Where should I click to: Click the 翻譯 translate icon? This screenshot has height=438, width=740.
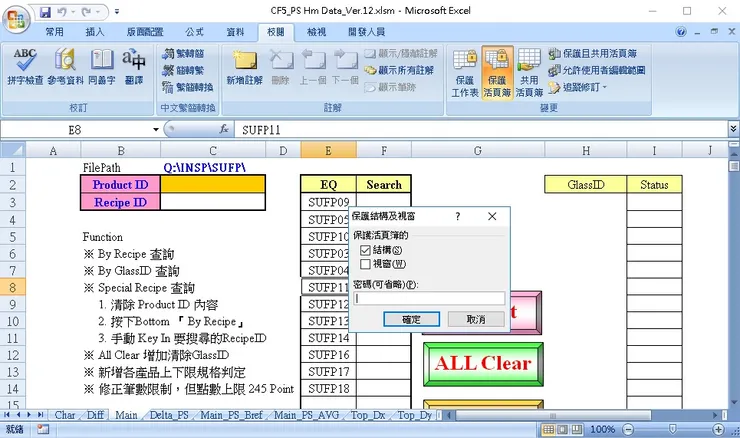tap(134, 67)
